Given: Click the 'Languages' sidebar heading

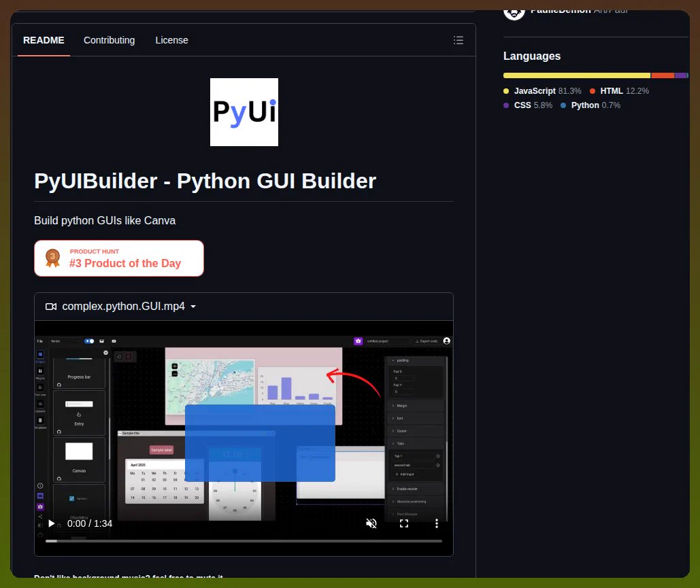Looking at the screenshot, I should [532, 56].
